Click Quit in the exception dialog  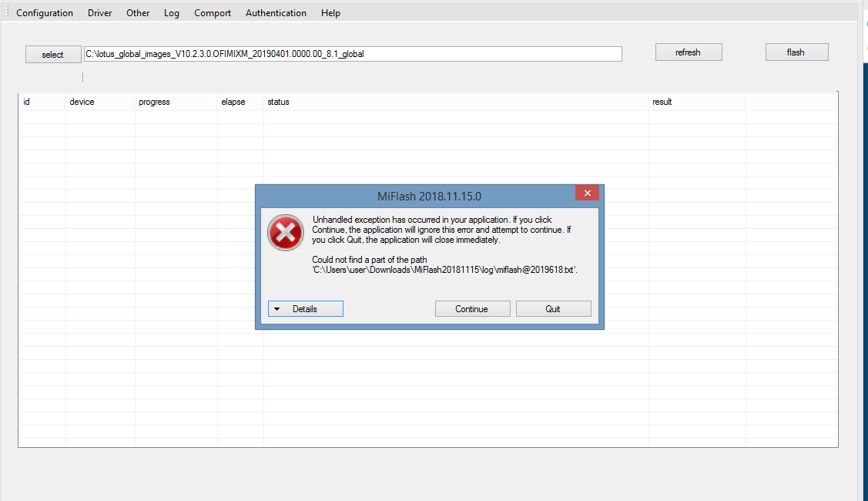click(553, 308)
